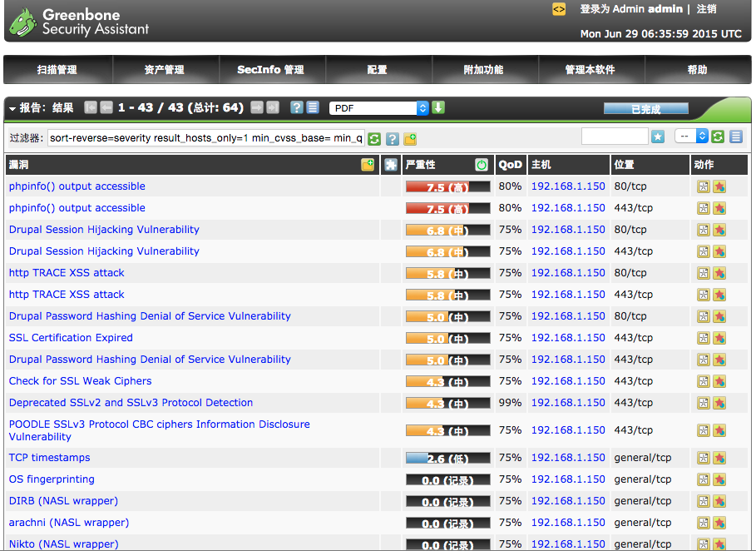756x551 pixels.
Task: Add note for Drupal Session Hijacking 80/tcp row
Action: (x=704, y=231)
